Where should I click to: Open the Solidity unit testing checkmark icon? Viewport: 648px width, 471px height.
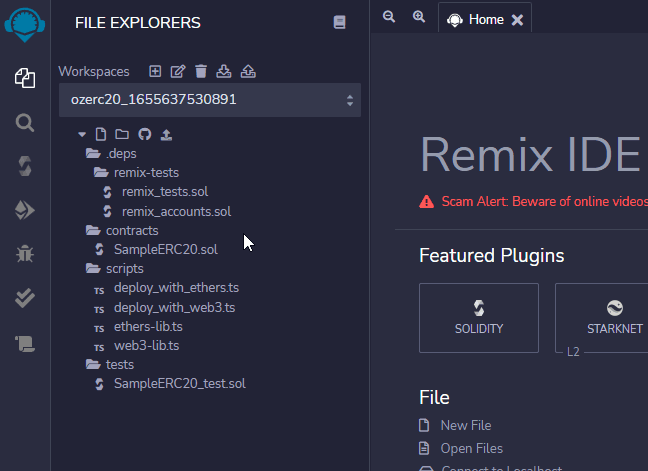click(25, 298)
